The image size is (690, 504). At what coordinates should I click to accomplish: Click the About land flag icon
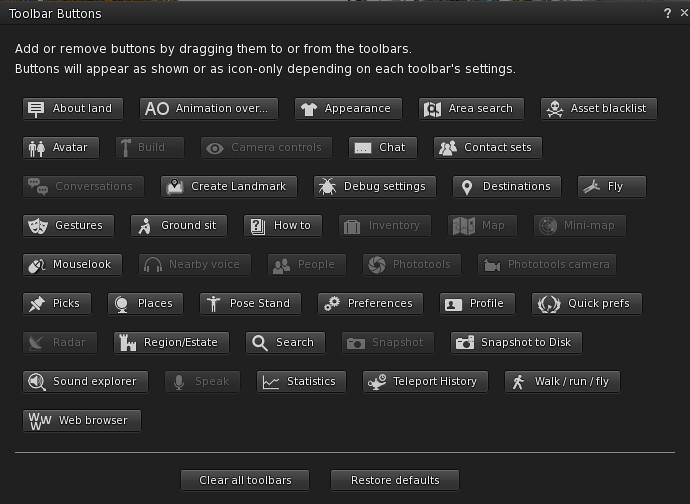(37, 109)
